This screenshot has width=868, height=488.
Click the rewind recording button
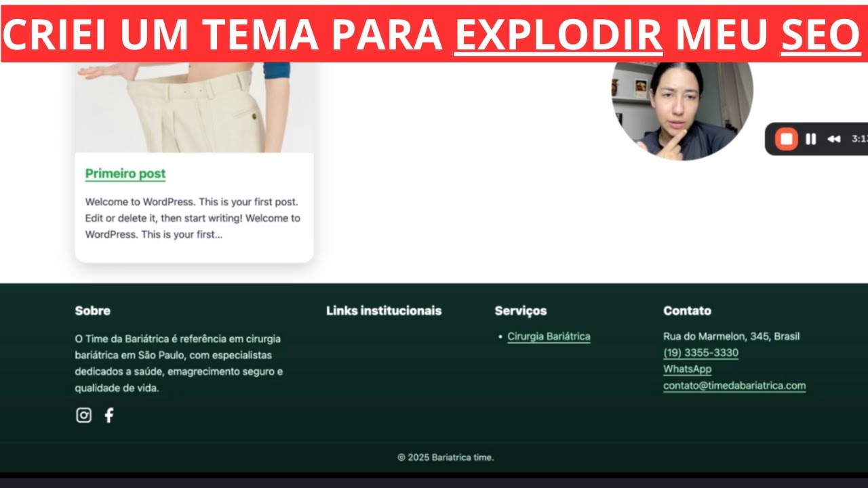[x=833, y=139]
